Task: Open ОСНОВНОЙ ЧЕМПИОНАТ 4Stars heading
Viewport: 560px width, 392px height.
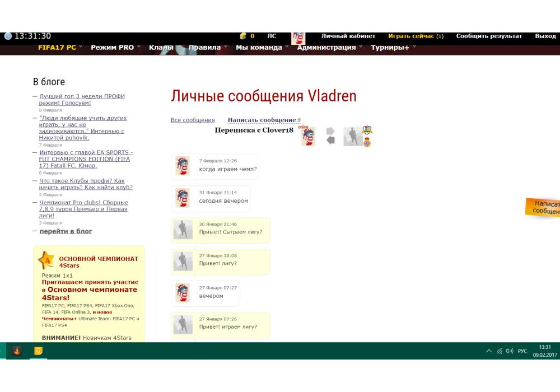Action: click(x=99, y=262)
